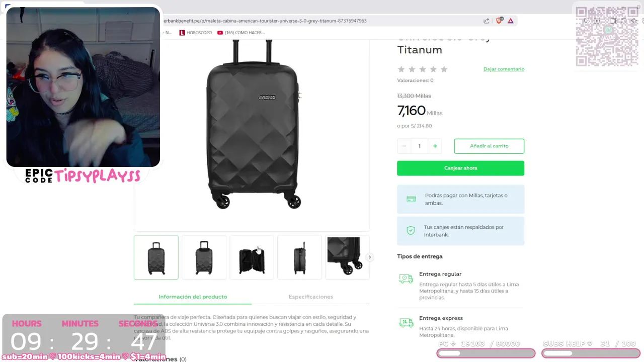
Task: Switch to the Especificaciones tab
Action: point(310,297)
